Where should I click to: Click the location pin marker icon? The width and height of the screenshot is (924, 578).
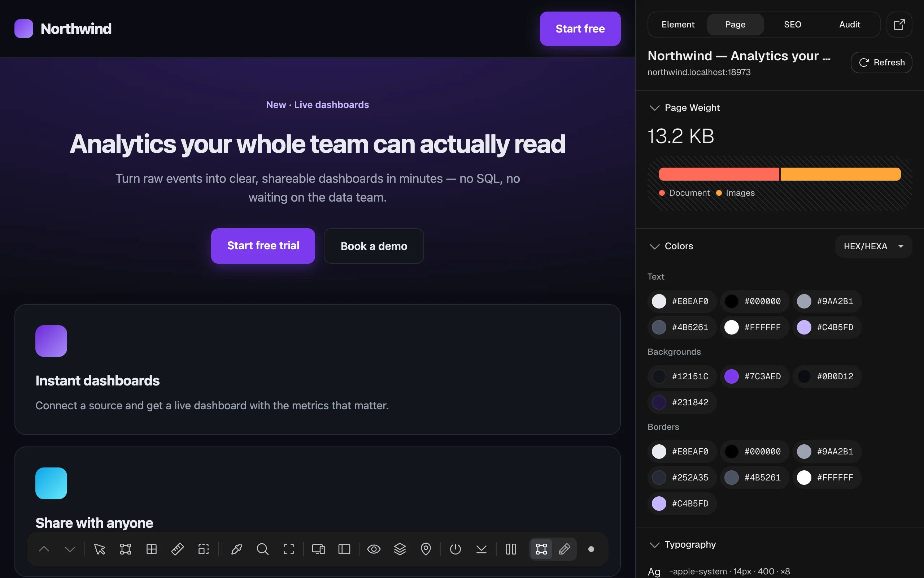click(426, 549)
